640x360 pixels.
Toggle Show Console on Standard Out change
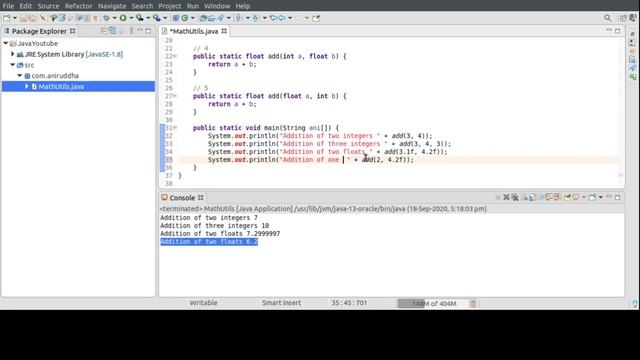click(549, 197)
